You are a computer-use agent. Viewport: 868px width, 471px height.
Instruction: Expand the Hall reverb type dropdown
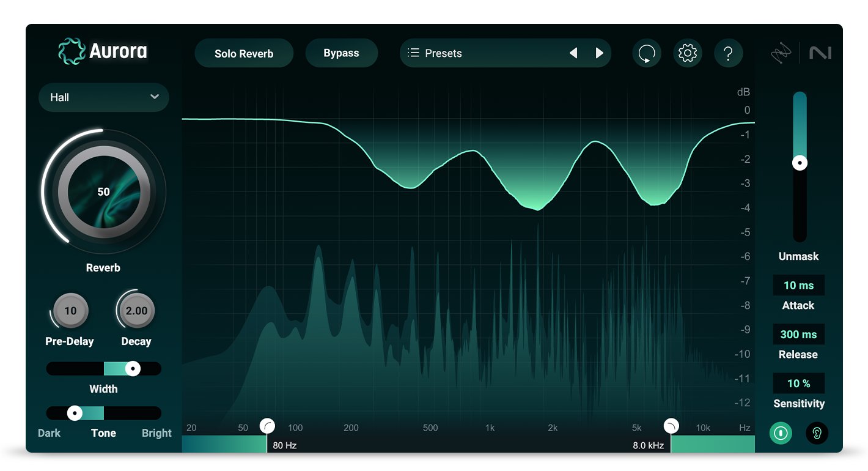104,97
